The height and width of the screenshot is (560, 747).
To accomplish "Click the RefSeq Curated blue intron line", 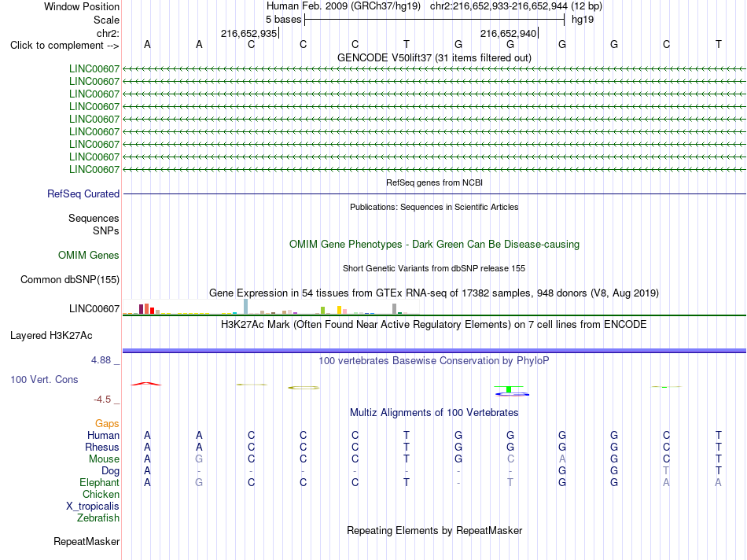I will point(434,194).
